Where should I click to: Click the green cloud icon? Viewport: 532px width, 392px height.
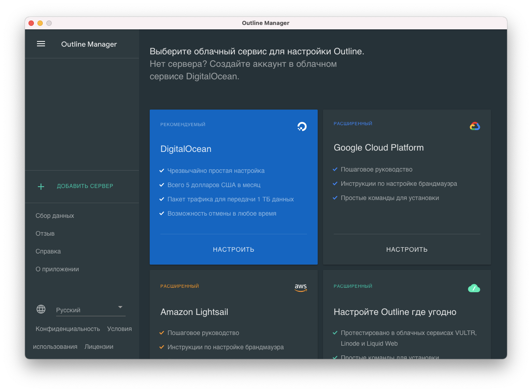[x=474, y=288]
